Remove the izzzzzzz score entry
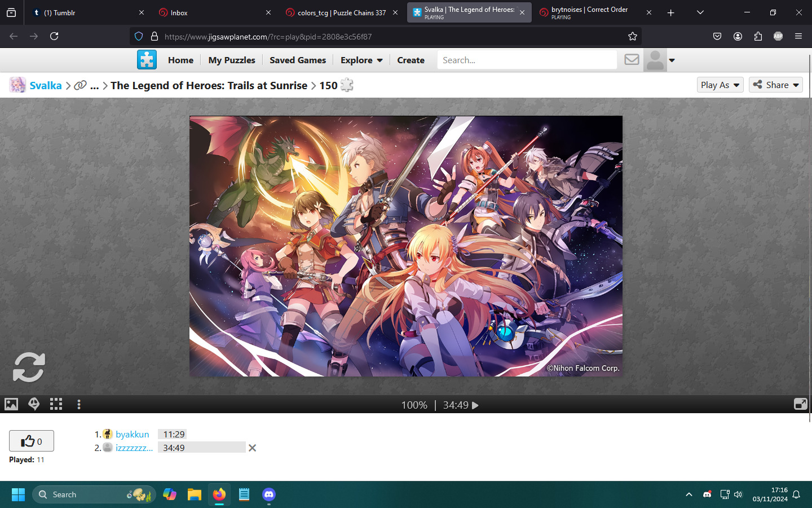Image resolution: width=812 pixels, height=508 pixels. pyautogui.click(x=252, y=448)
